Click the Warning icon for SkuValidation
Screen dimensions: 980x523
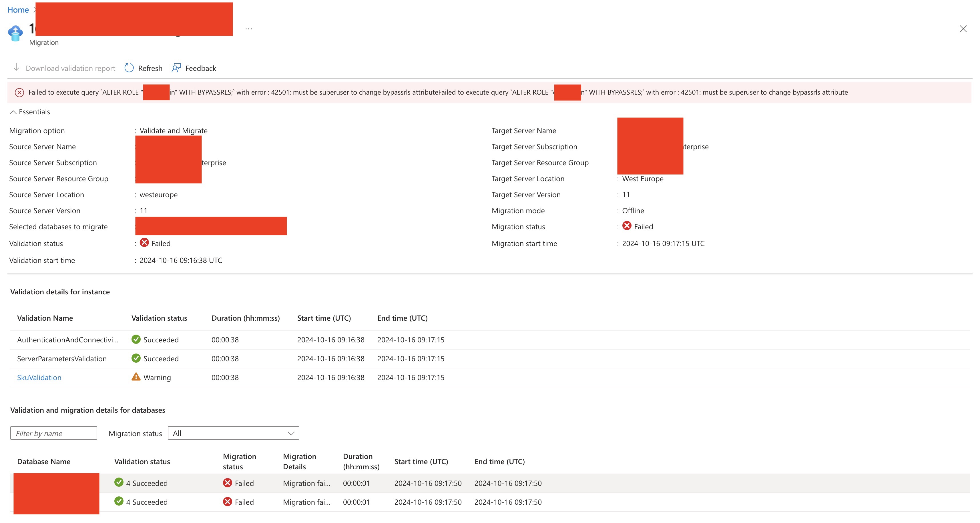click(136, 377)
